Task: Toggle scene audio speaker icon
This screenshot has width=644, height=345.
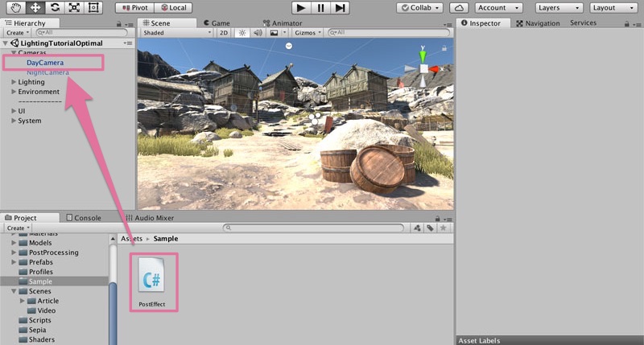Action: pos(258,33)
